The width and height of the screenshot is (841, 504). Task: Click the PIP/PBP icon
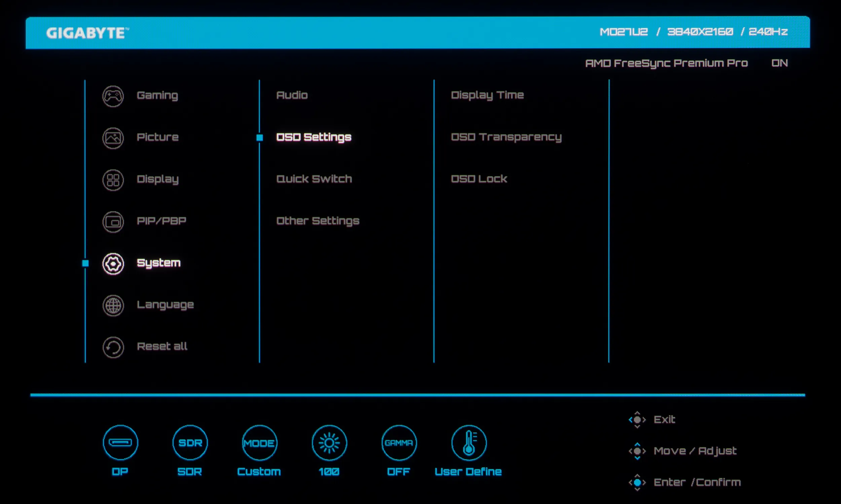click(113, 222)
